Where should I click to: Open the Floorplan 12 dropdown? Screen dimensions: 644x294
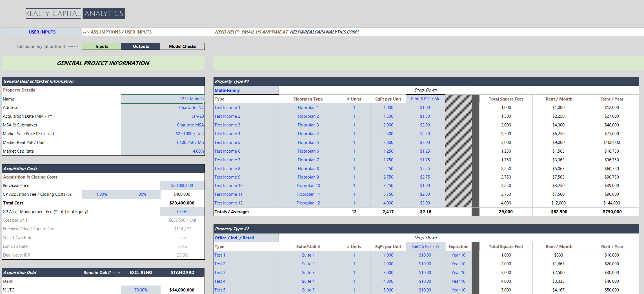coord(308,203)
